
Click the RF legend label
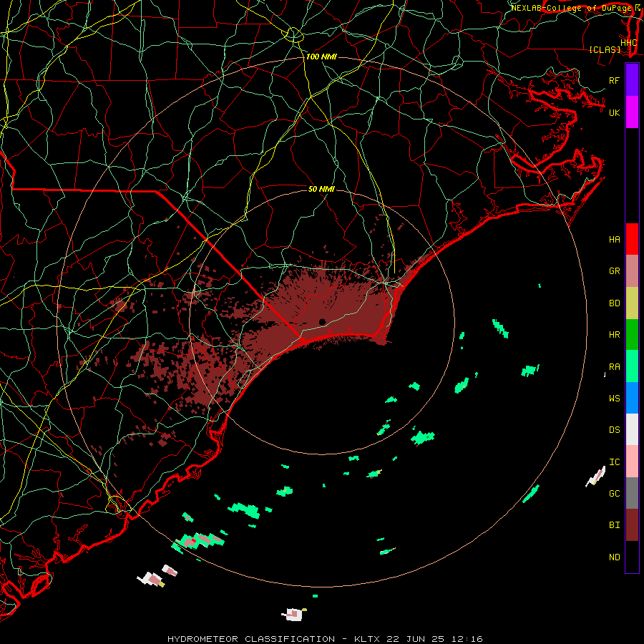point(614,80)
